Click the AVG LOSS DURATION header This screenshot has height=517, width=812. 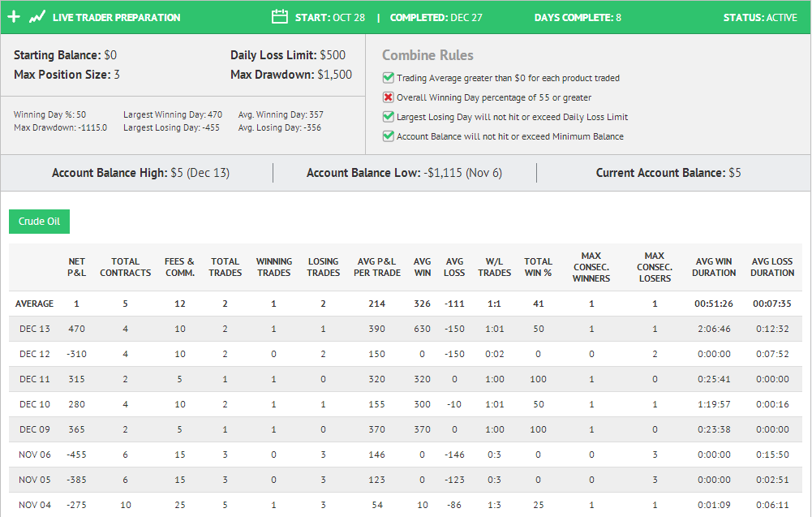click(772, 267)
